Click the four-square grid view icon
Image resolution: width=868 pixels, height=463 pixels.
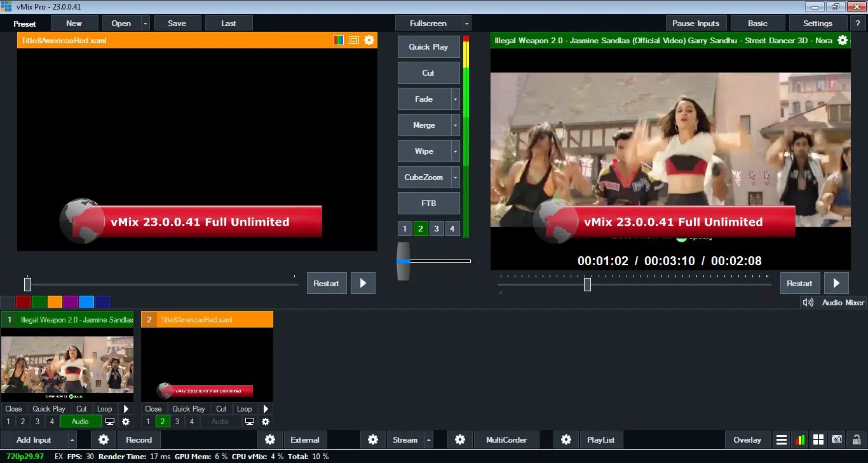tap(818, 439)
